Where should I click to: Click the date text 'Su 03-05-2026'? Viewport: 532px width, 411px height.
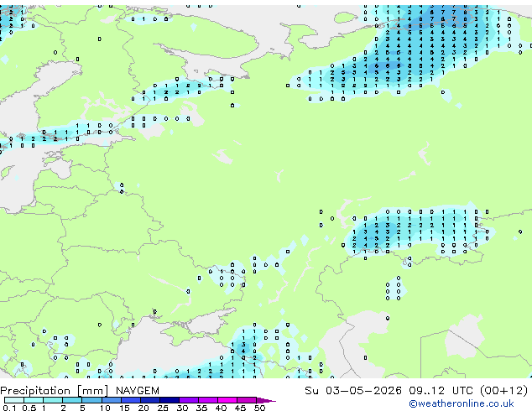pyautogui.click(x=353, y=391)
